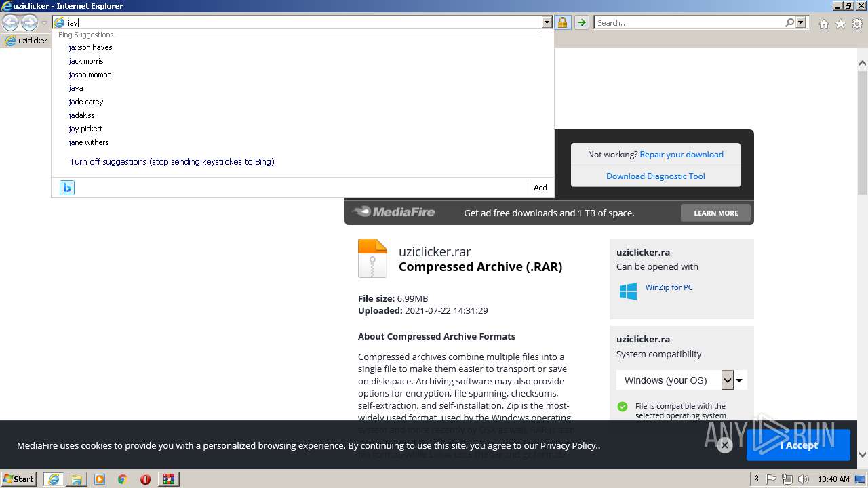The width and height of the screenshot is (868, 488).
Task: Open the address bar history dropdown
Action: tap(547, 22)
